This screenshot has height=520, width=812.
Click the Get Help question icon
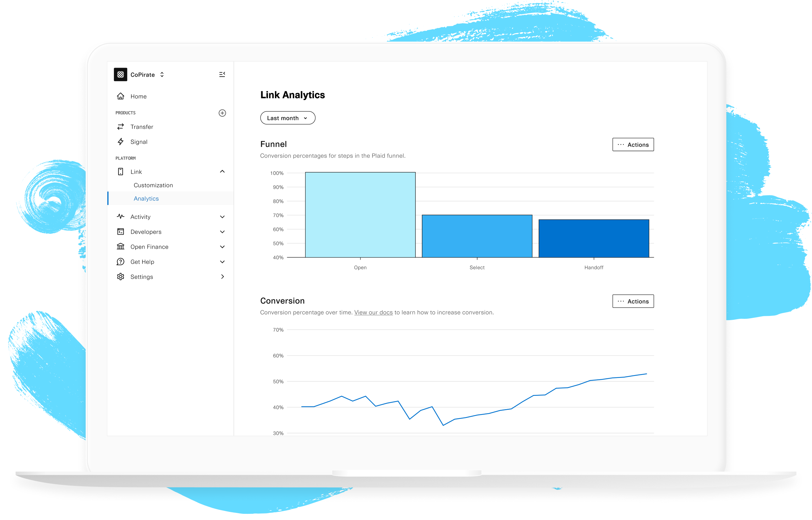pos(121,262)
